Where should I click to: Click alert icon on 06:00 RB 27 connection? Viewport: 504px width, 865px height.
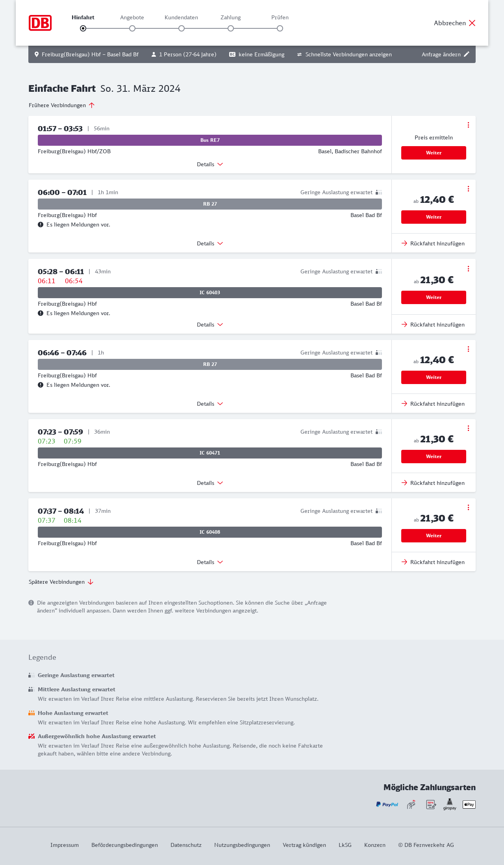tap(41, 225)
